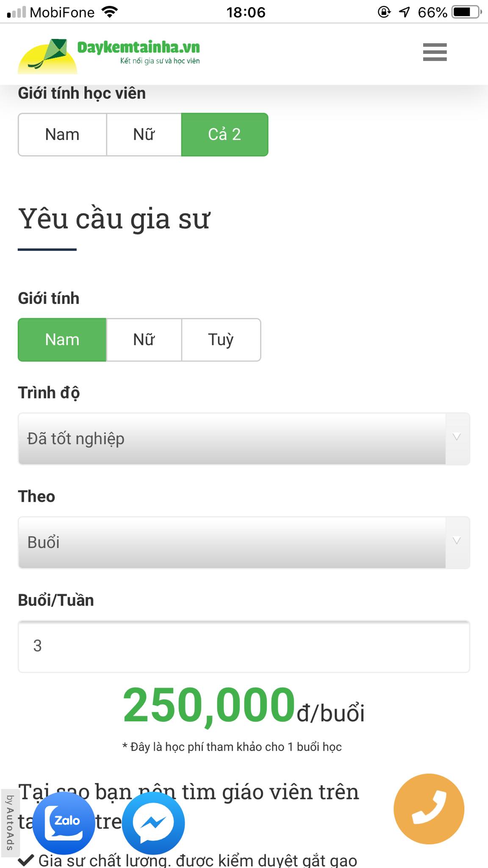This screenshot has height=868, width=488.
Task: Tap the Wi-Fi status icon
Action: coord(110,12)
